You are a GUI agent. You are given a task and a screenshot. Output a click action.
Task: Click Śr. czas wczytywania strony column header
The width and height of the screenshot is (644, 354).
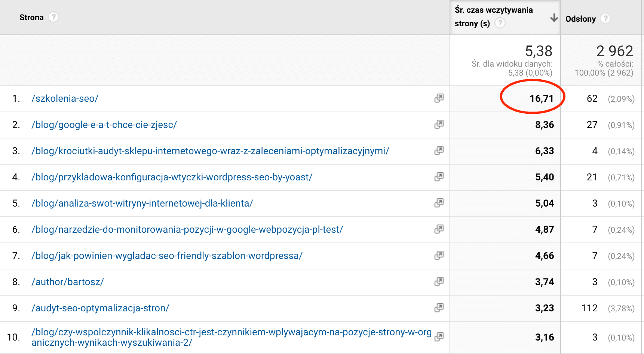tap(494, 10)
